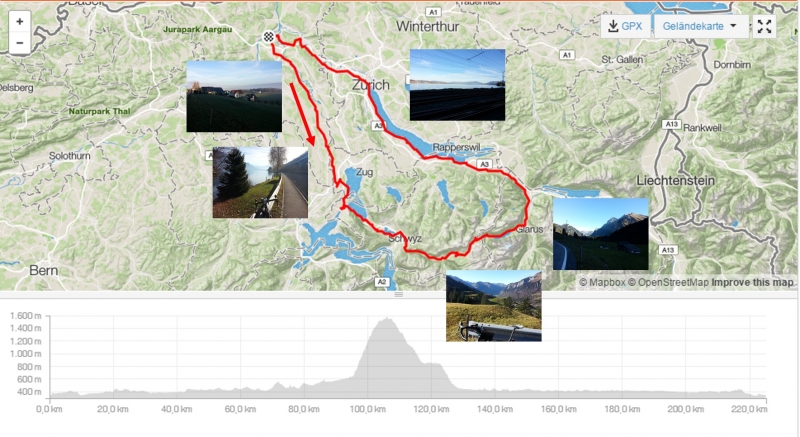The height and width of the screenshot is (437, 800).
Task: Zoom out with the minus button
Action: (x=19, y=43)
